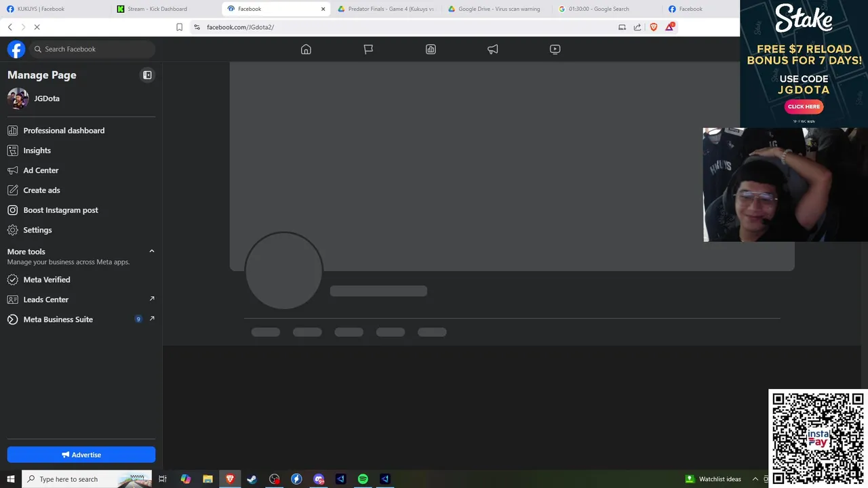Open Task View on the taskbar
Screen dimensions: 868x488
click(x=163, y=479)
